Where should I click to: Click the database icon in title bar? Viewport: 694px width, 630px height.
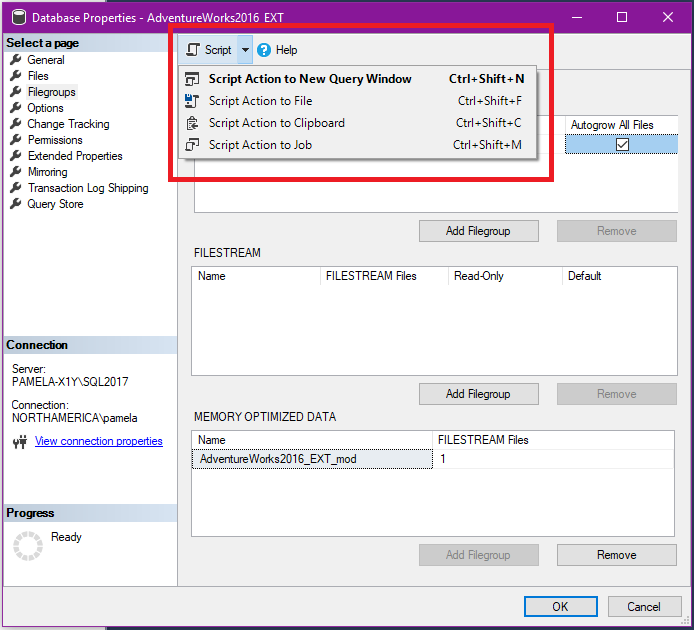point(17,17)
